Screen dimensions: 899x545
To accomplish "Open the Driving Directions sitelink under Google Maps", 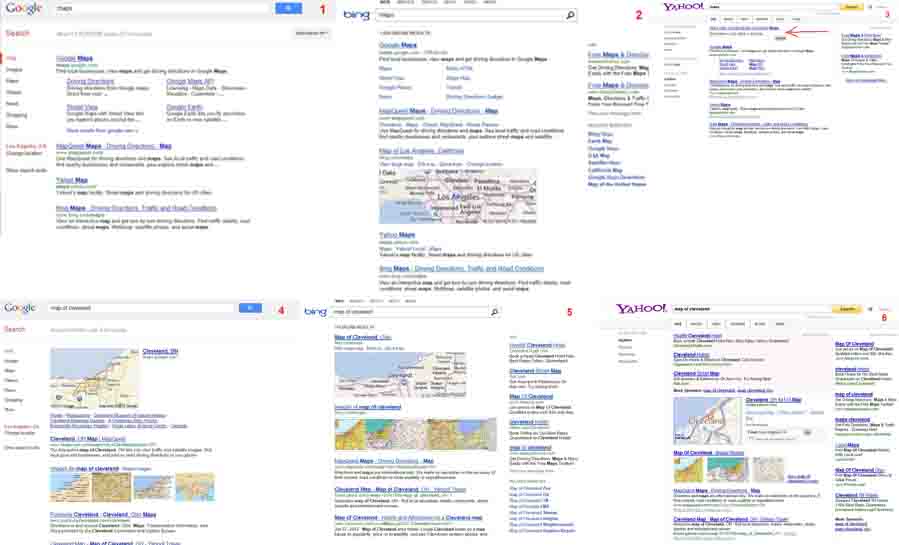I will click(x=90, y=81).
